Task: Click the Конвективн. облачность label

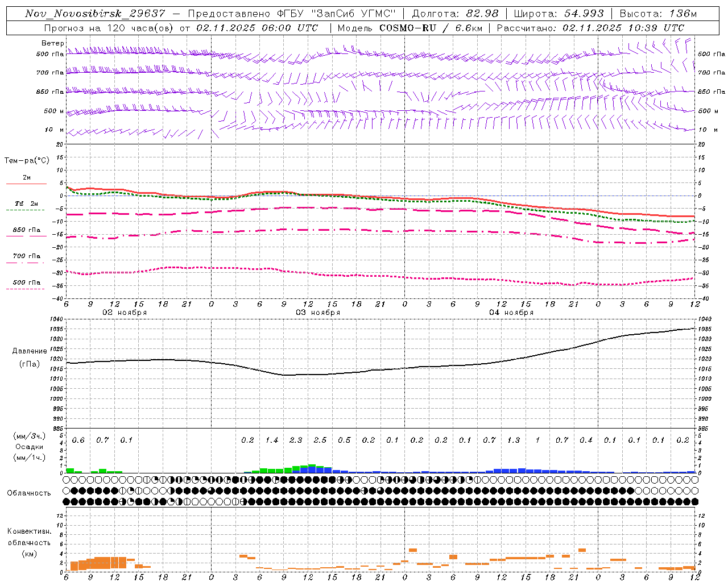Action: [x=29, y=537]
